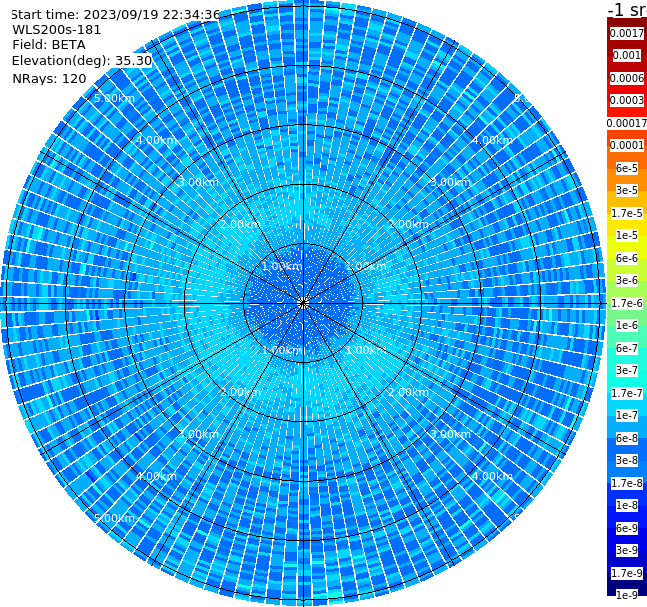Click the 3.00km ring label in lower-right quadrant
This screenshot has height=607, width=647.
(x=450, y=434)
